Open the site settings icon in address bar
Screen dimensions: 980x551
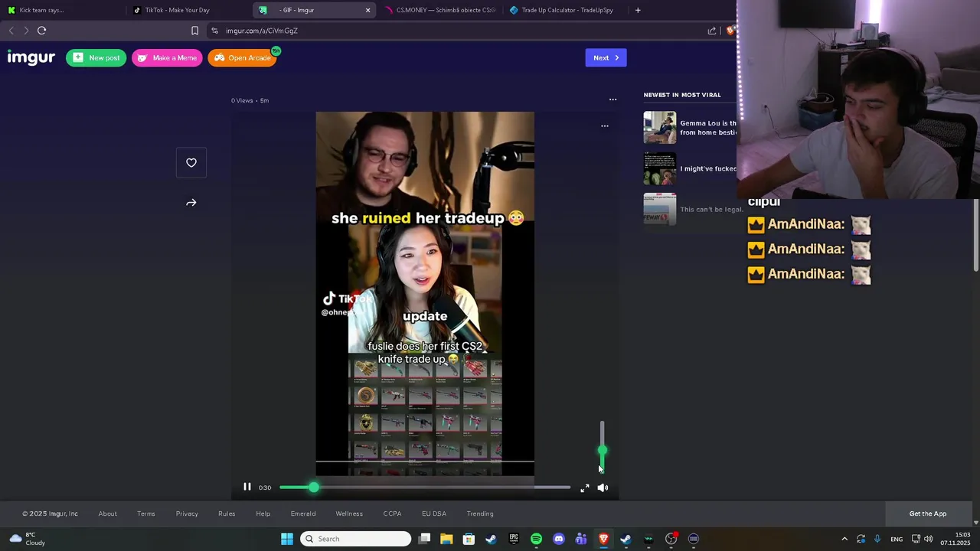coord(214,31)
